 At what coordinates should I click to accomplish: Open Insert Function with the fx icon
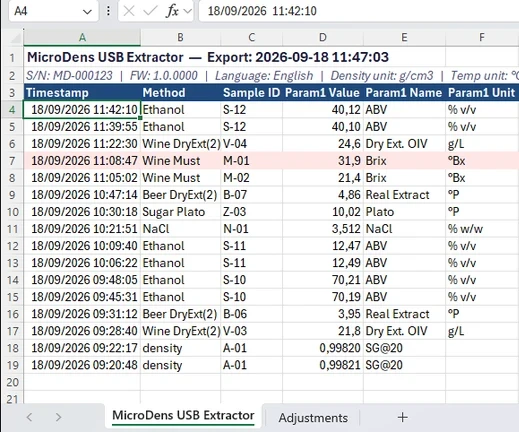tap(172, 11)
